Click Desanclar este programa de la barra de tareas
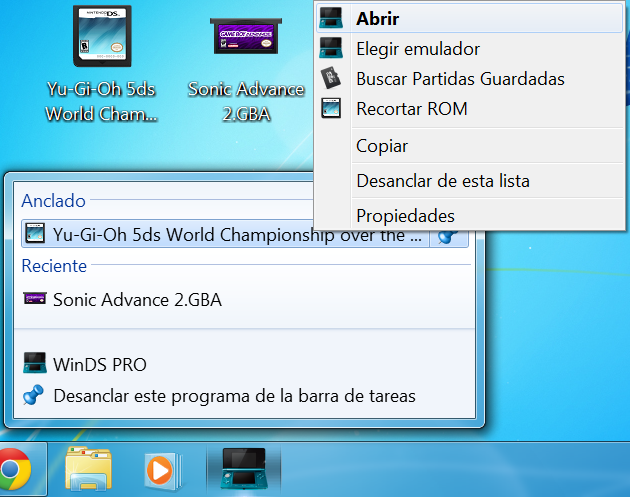 [245, 396]
